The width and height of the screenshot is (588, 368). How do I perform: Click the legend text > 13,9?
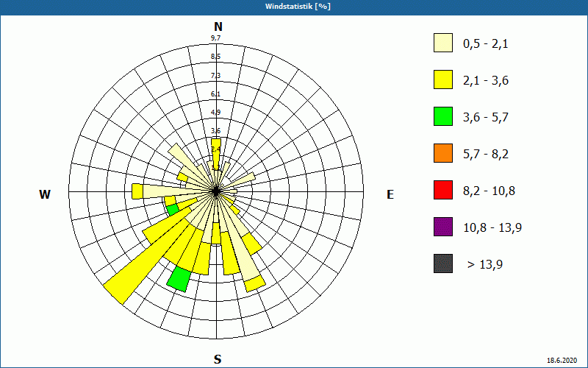[x=485, y=265]
